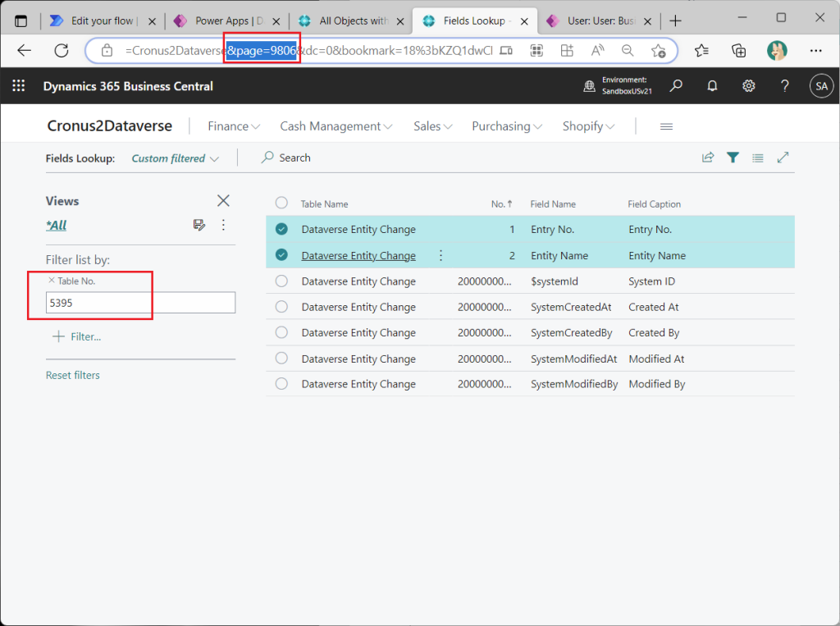View site information via the lock icon

pyautogui.click(x=107, y=50)
